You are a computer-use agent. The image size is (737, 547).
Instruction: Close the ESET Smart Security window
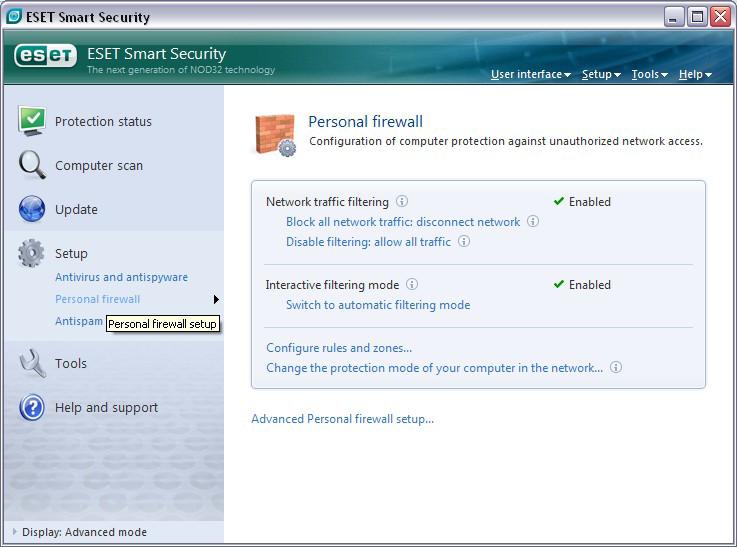(721, 17)
